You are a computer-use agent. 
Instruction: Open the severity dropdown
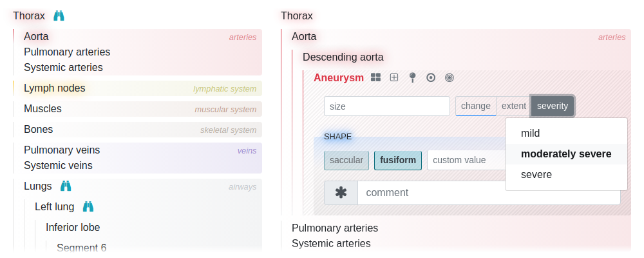click(553, 106)
